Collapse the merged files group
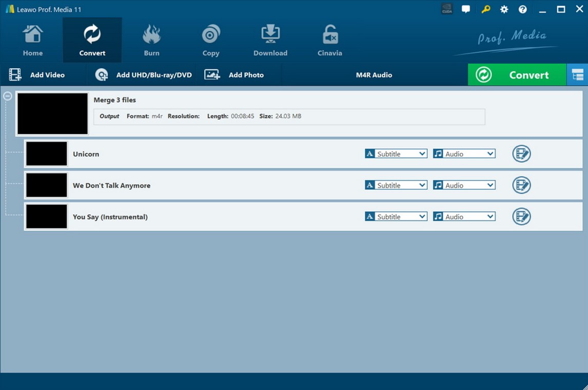 pos(8,96)
